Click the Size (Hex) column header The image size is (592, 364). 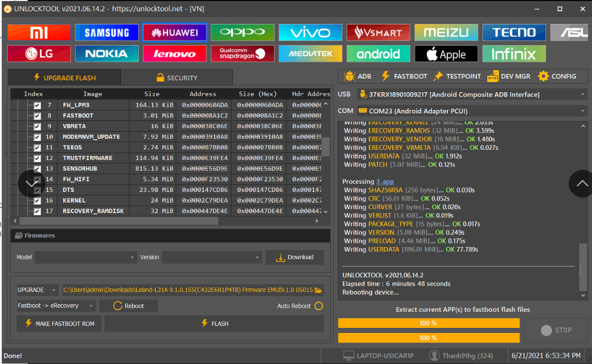[x=258, y=94]
